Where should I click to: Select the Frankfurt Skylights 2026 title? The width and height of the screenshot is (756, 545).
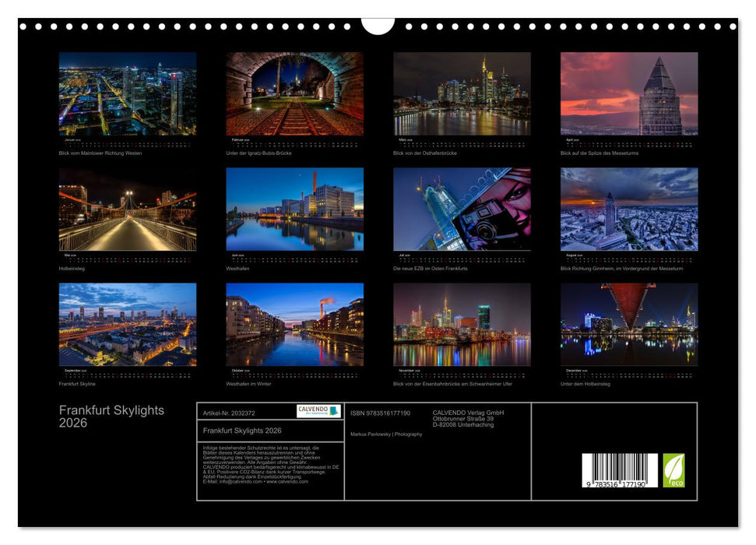coord(113,418)
